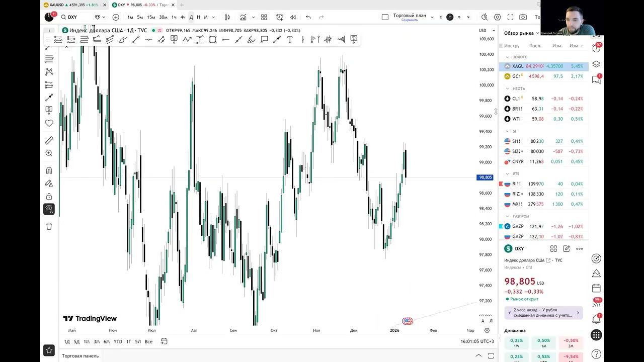Open the Торговая панель tab

[80, 356]
